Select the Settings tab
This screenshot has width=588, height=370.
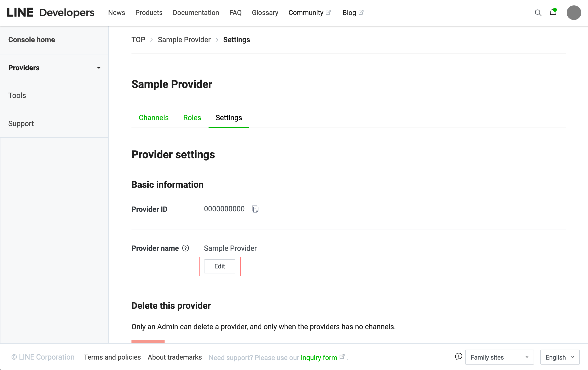pyautogui.click(x=229, y=118)
